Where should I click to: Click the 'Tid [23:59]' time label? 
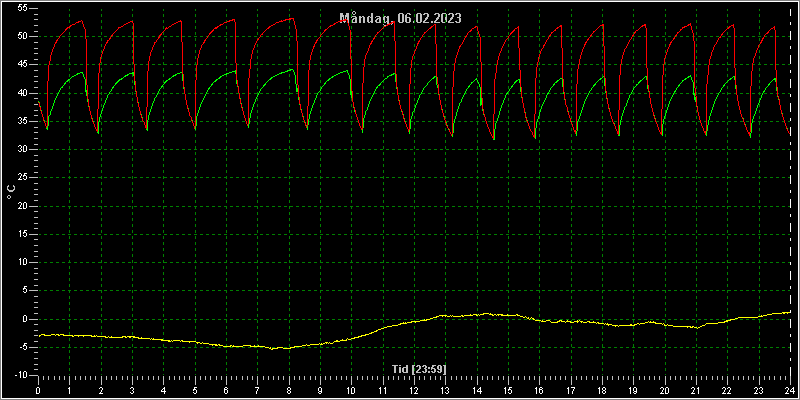click(x=419, y=368)
